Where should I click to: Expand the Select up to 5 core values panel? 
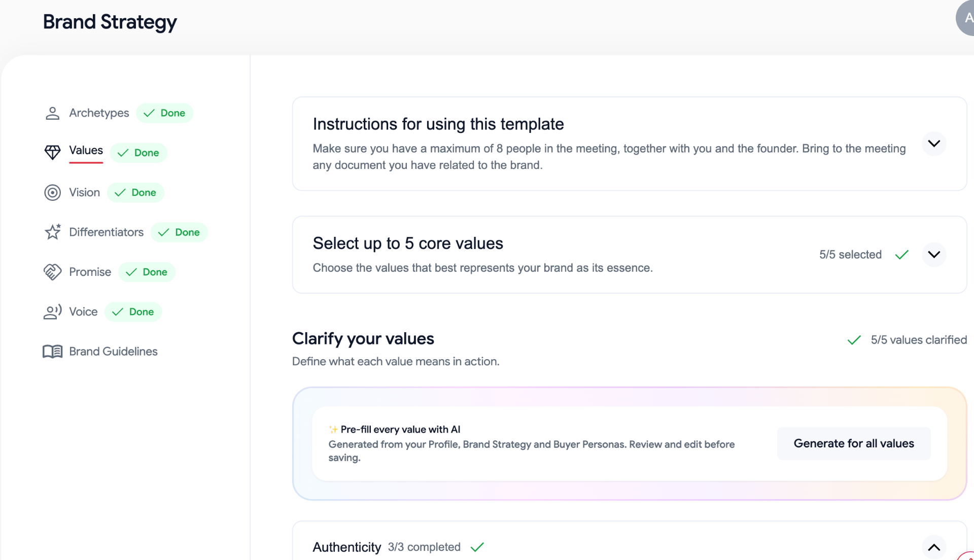(x=933, y=255)
